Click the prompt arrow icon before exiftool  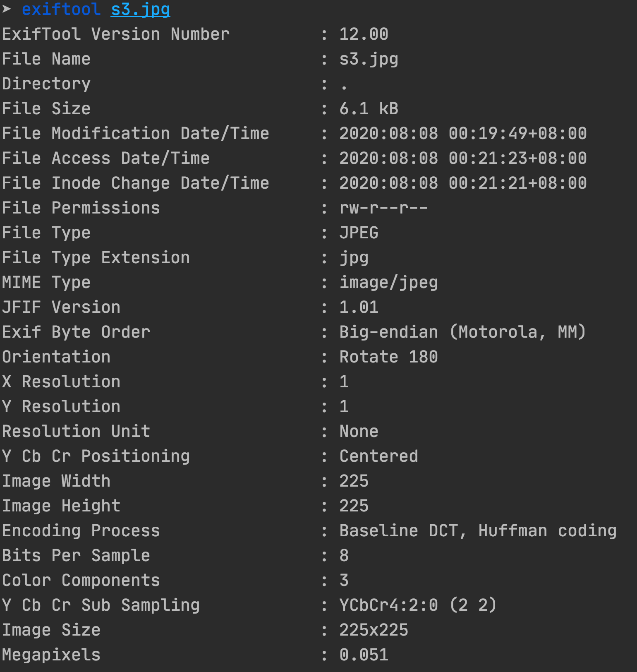[6, 9]
